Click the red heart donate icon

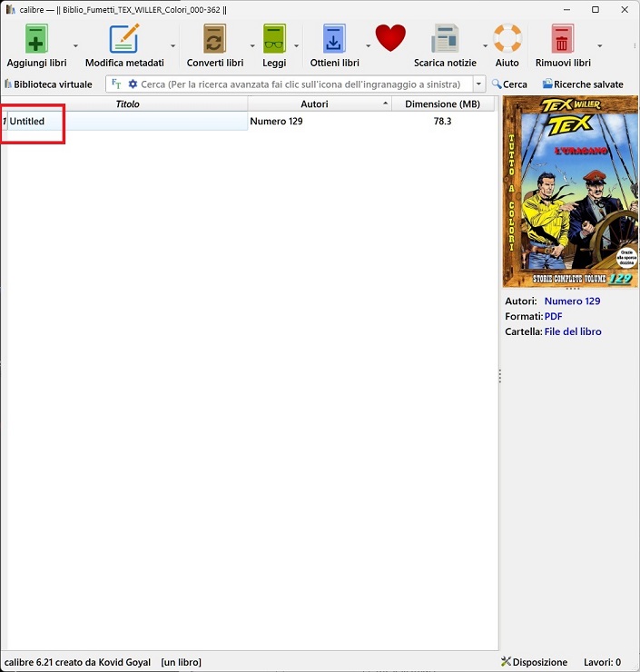(390, 38)
